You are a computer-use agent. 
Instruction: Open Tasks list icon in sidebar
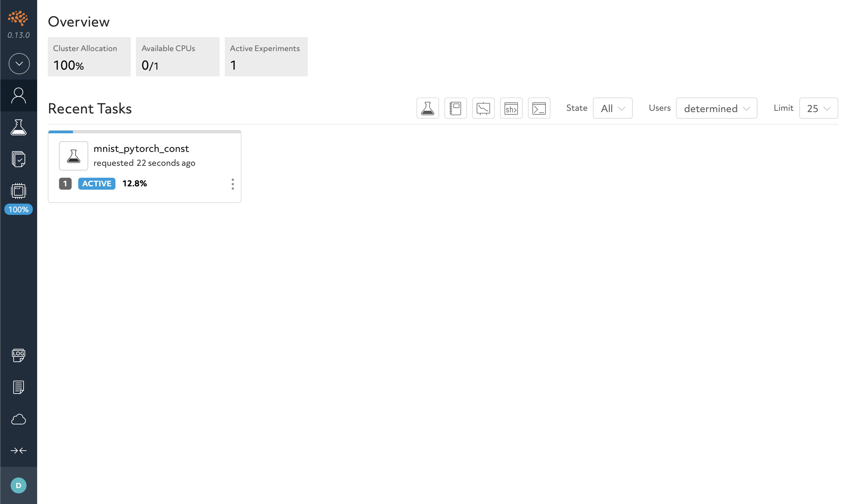pyautogui.click(x=19, y=159)
